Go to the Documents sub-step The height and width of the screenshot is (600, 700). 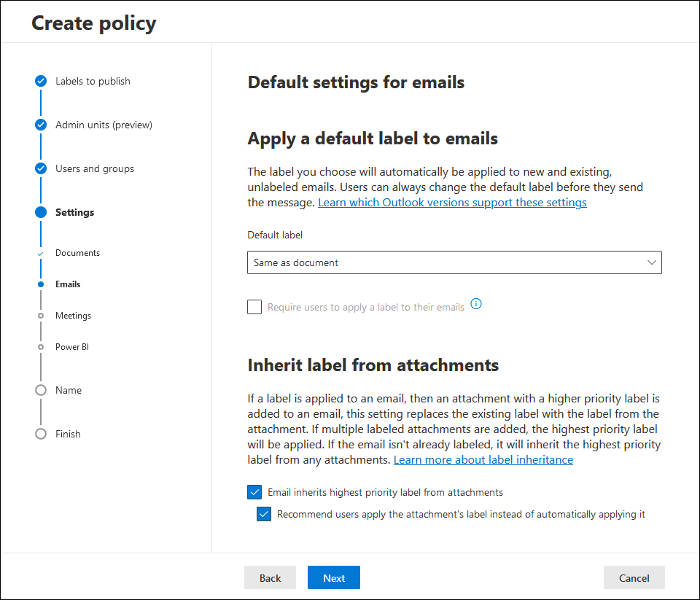click(77, 253)
